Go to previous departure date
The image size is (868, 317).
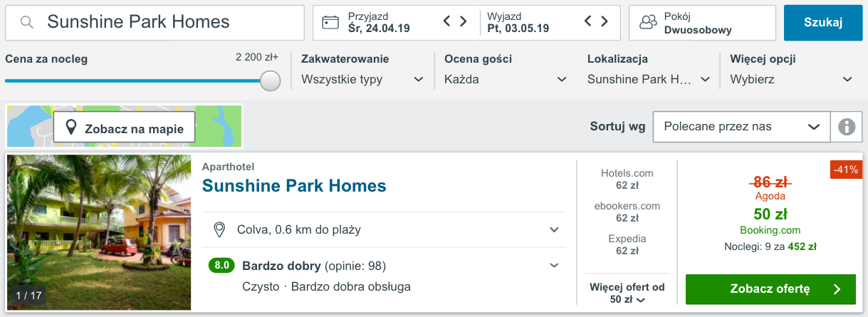click(x=588, y=22)
